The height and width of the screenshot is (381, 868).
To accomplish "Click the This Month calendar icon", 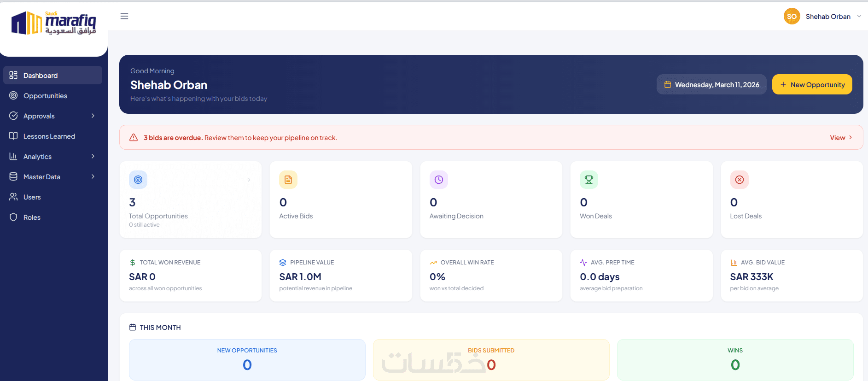I will pos(133,327).
